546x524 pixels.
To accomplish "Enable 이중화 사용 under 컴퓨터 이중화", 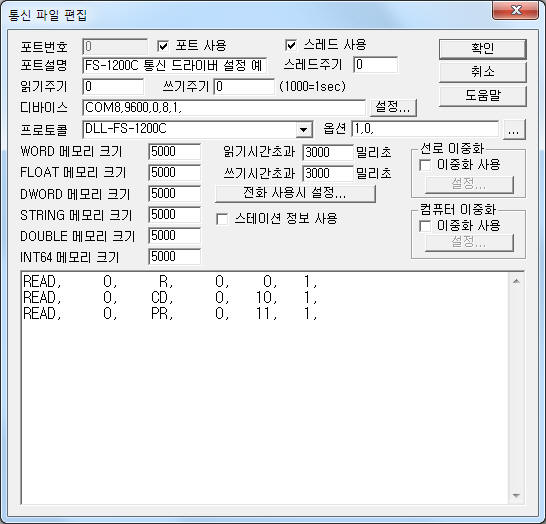I will (425, 226).
